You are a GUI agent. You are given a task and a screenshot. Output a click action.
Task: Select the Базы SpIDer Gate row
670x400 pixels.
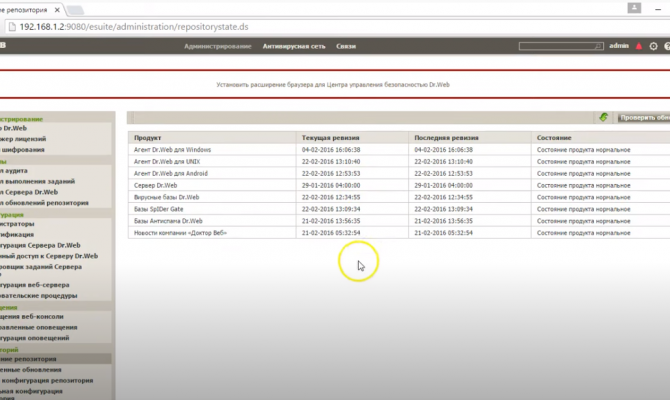pos(399,209)
